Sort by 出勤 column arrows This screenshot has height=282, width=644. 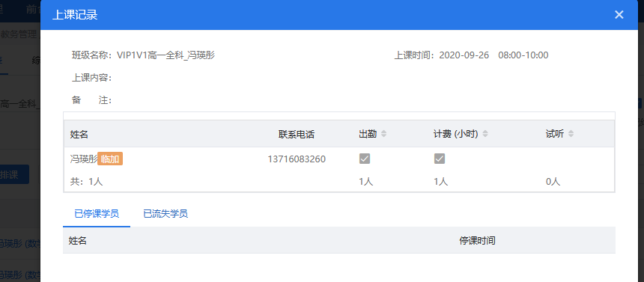coord(383,134)
